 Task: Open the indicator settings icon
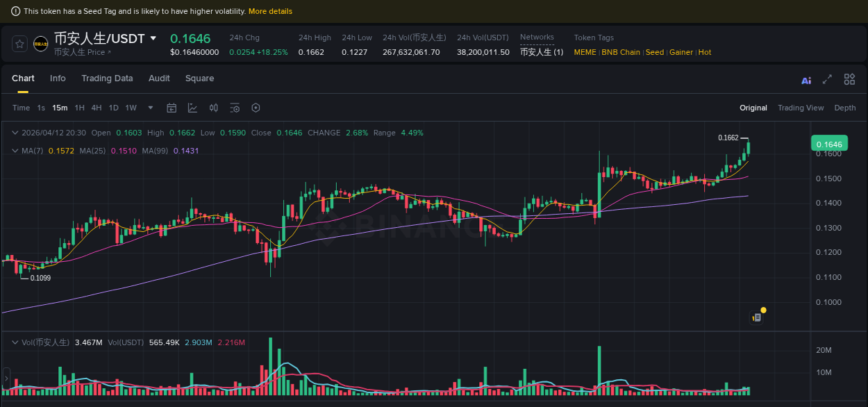pyautogui.click(x=234, y=108)
